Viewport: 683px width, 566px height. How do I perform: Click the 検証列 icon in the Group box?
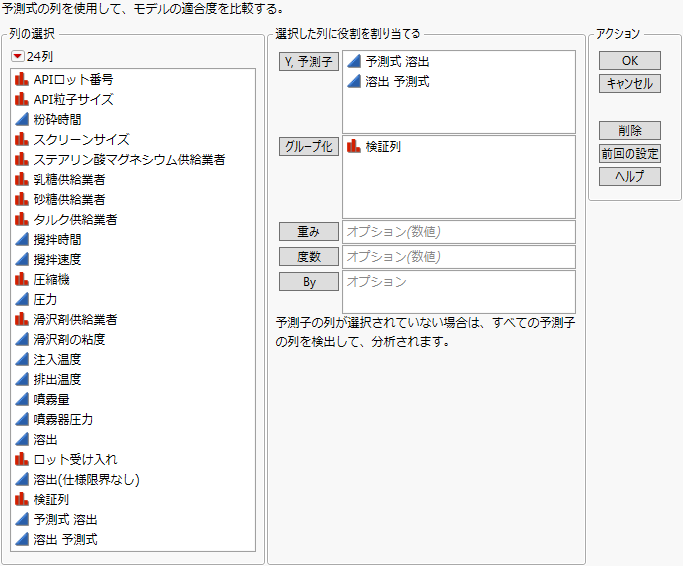(x=354, y=146)
